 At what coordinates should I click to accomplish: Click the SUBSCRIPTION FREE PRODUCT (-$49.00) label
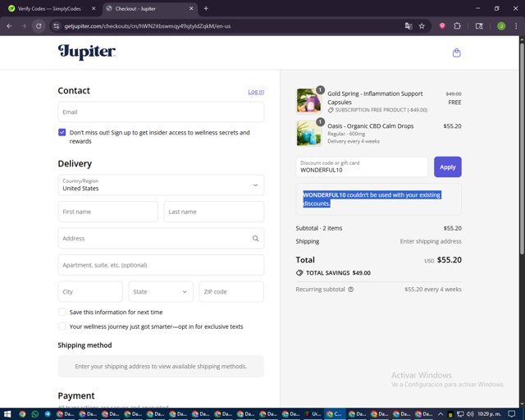click(381, 110)
